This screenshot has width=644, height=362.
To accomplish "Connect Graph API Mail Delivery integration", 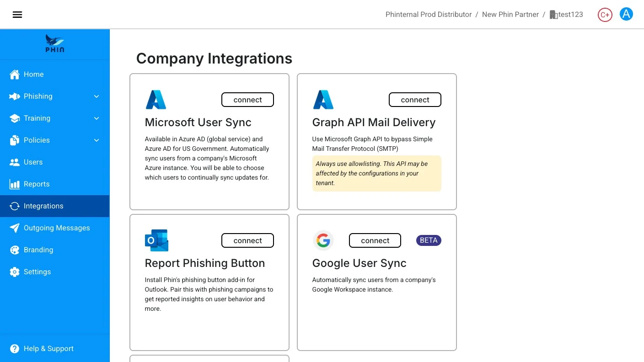I will tap(415, 100).
